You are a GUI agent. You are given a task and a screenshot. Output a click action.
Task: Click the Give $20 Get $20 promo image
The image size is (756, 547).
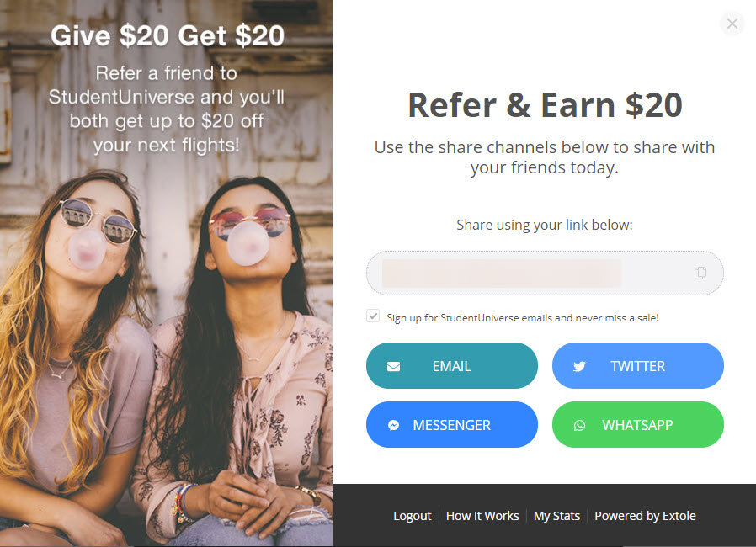(x=167, y=273)
